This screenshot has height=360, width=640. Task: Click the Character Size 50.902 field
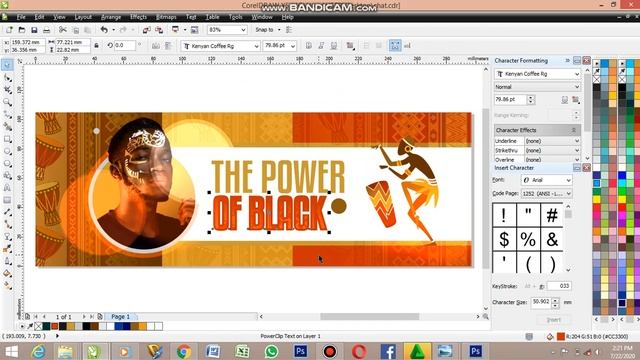[x=541, y=302]
